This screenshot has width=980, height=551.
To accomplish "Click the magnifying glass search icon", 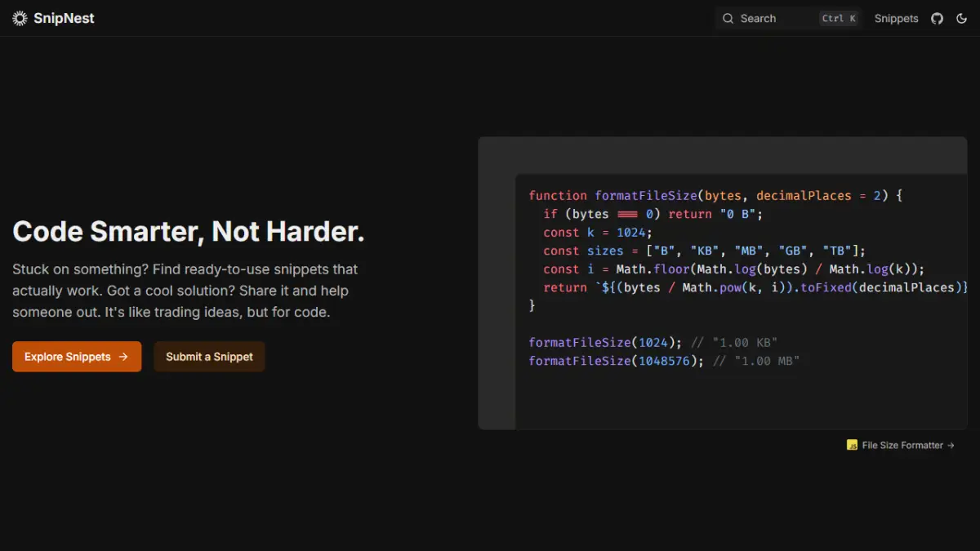I will tap(728, 18).
